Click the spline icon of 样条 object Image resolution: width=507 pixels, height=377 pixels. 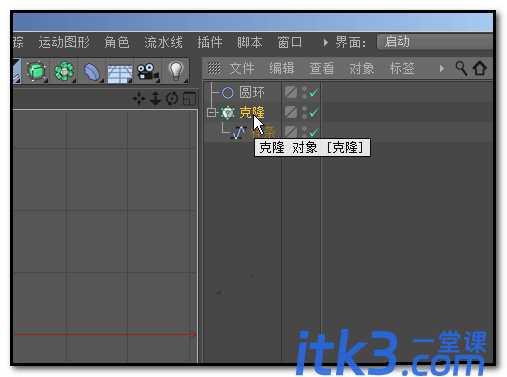239,133
